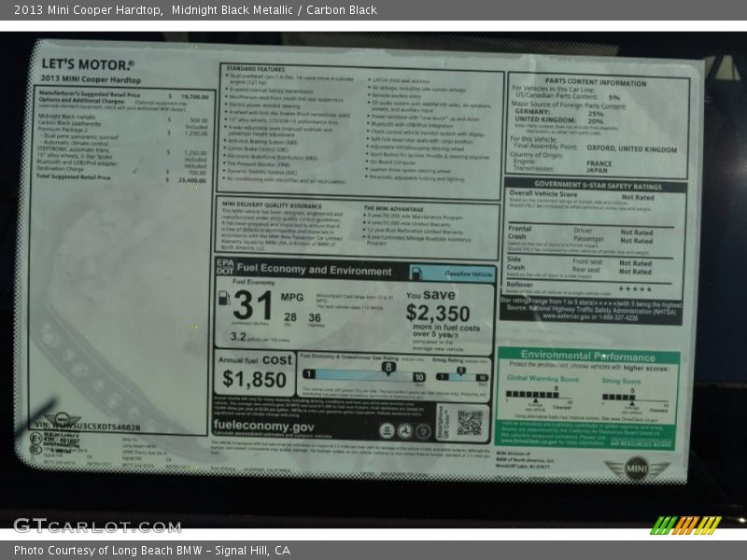Click the VIN number line

87,427
